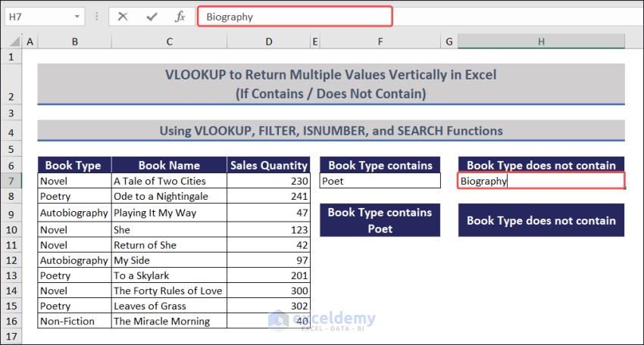Click the Book Type contains Poet label cell
The height and width of the screenshot is (345, 644).
380,220
